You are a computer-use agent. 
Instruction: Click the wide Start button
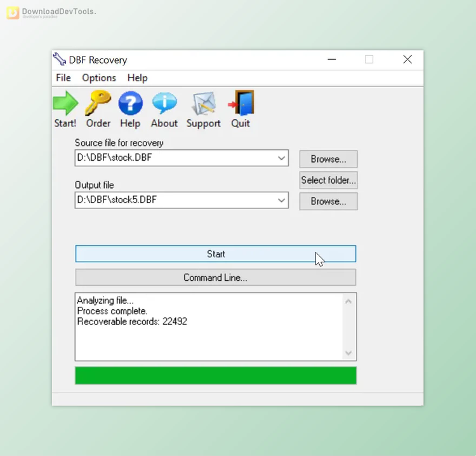(216, 253)
